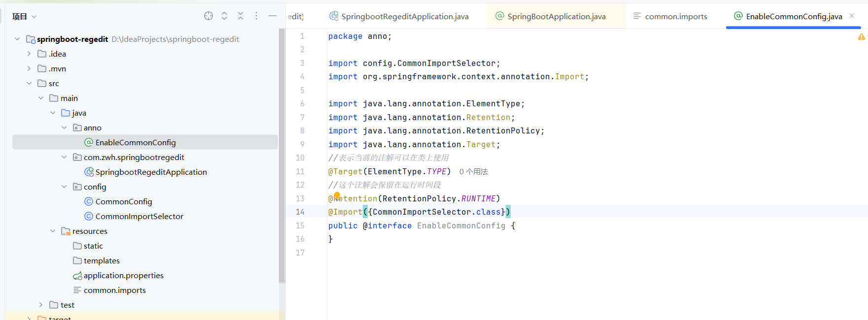Screen dimensions: 868x320
Task: Close the EnableCommonConfig.java tab
Action: tap(852, 16)
